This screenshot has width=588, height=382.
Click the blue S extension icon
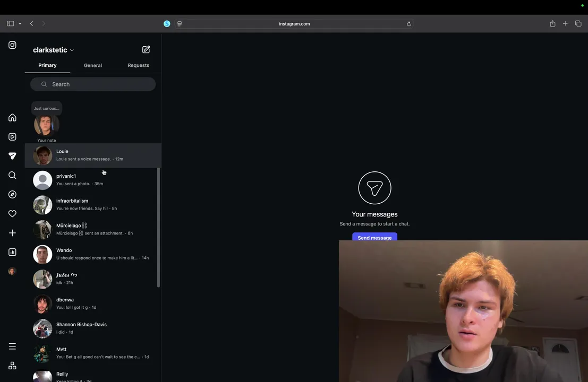(x=167, y=23)
